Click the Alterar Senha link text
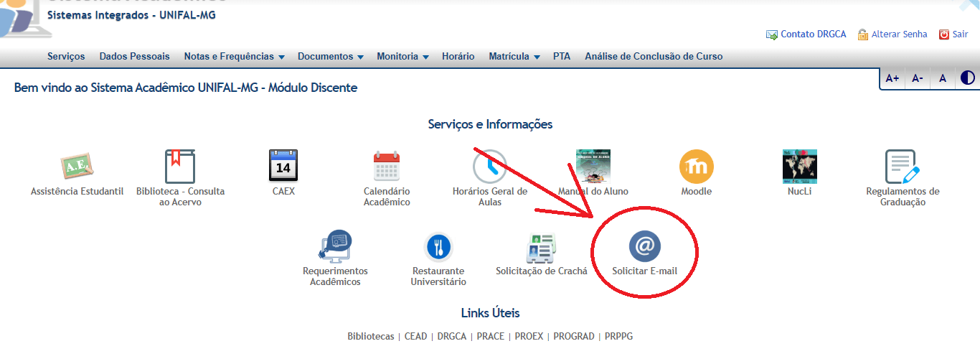980x364 pixels. pyautogui.click(x=900, y=34)
